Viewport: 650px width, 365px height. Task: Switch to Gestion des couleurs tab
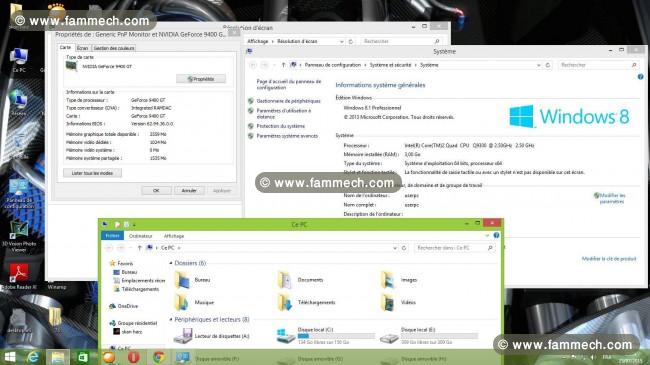click(114, 48)
